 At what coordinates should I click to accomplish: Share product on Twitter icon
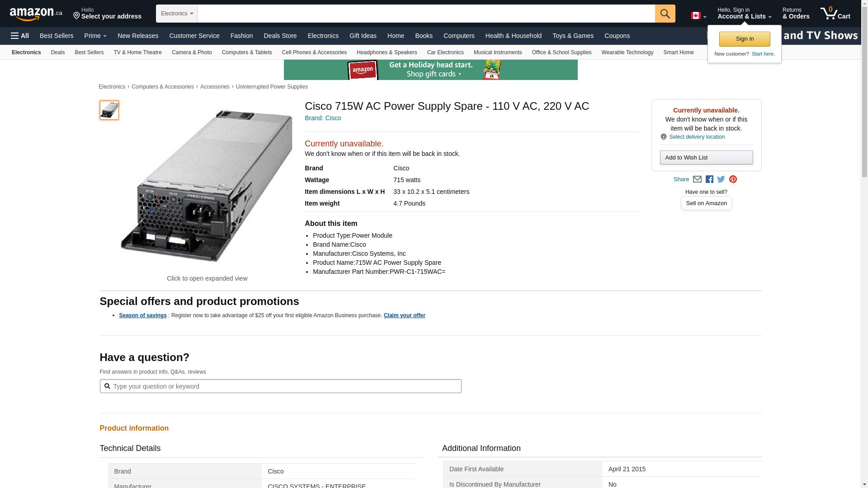coord(721,179)
